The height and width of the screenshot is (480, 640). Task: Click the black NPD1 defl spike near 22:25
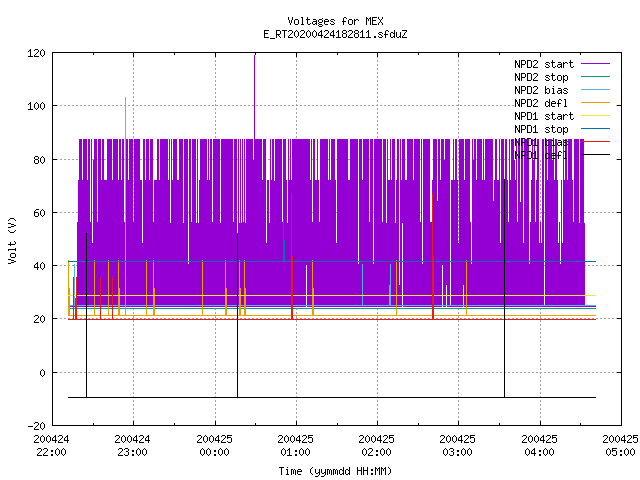[x=87, y=315]
